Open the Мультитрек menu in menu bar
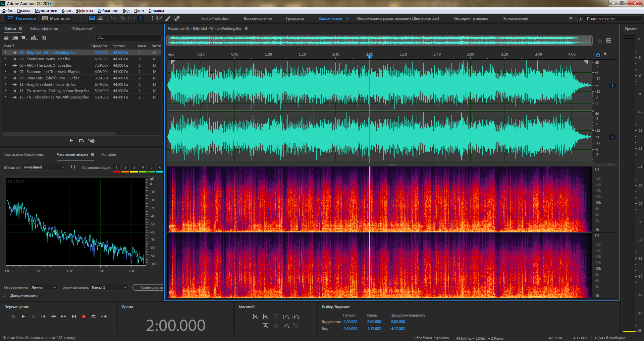This screenshot has width=644, height=341. (x=46, y=11)
